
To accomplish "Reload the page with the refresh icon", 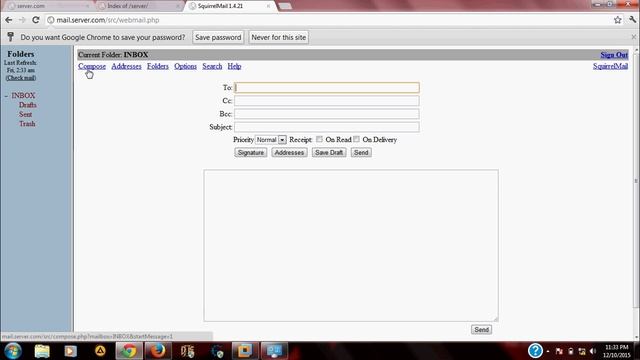I will [x=36, y=20].
